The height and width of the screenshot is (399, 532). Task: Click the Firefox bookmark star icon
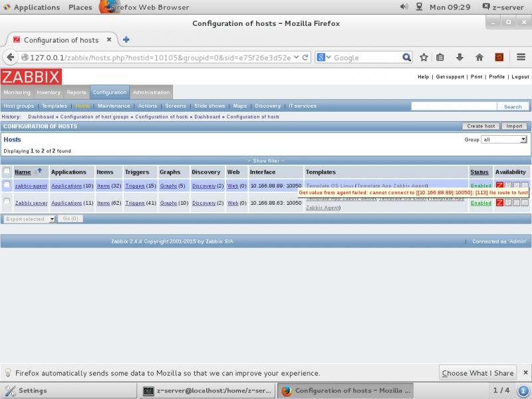point(424,57)
